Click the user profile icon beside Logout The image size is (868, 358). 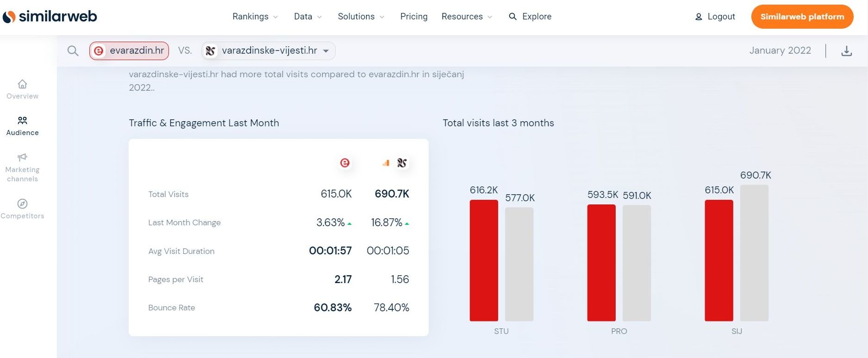699,17
